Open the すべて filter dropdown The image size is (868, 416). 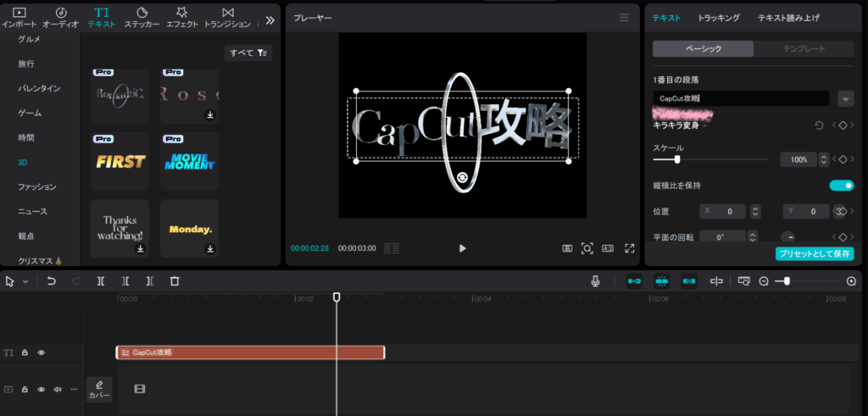tap(248, 53)
